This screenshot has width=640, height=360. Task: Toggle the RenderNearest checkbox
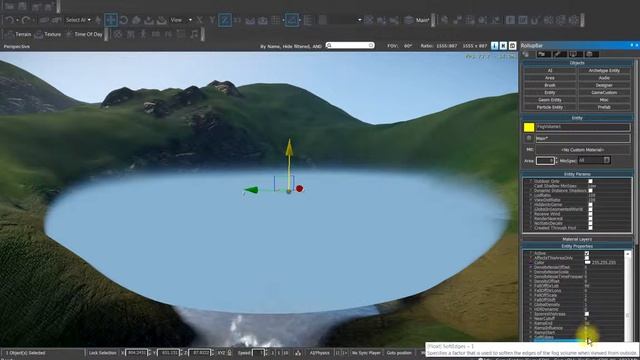[590, 218]
